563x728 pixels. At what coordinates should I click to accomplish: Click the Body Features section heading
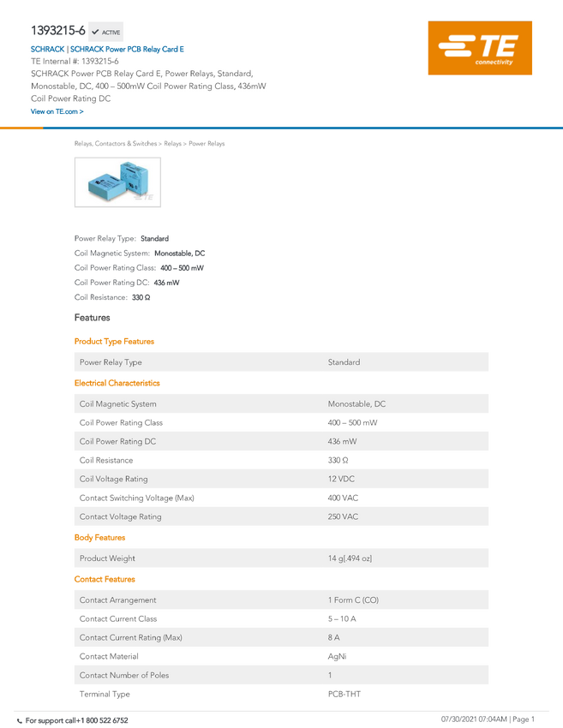(100, 537)
